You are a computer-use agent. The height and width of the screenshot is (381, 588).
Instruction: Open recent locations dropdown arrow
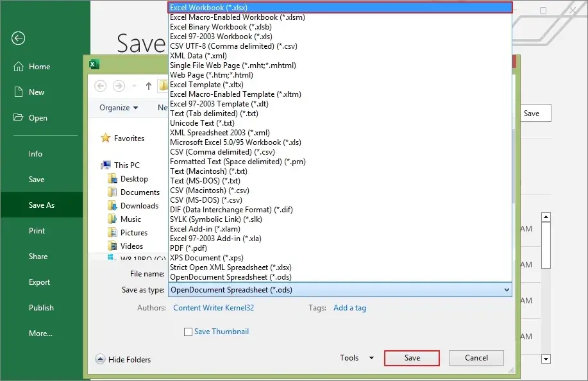134,86
